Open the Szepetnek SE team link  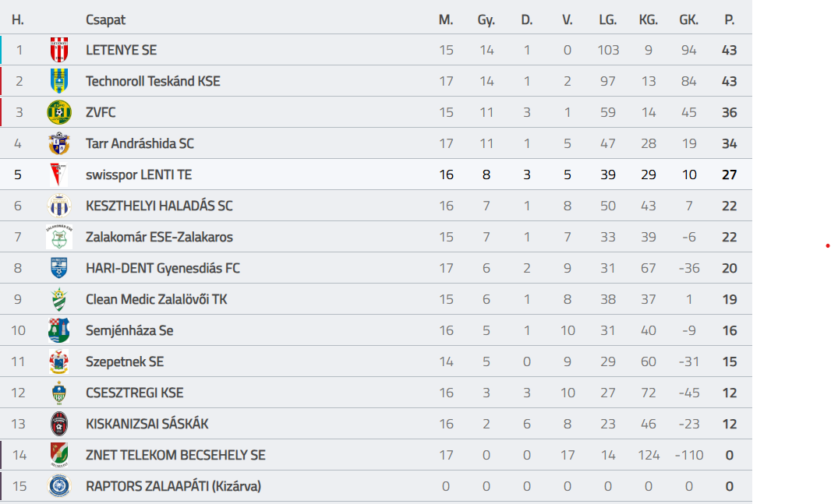[x=125, y=361]
